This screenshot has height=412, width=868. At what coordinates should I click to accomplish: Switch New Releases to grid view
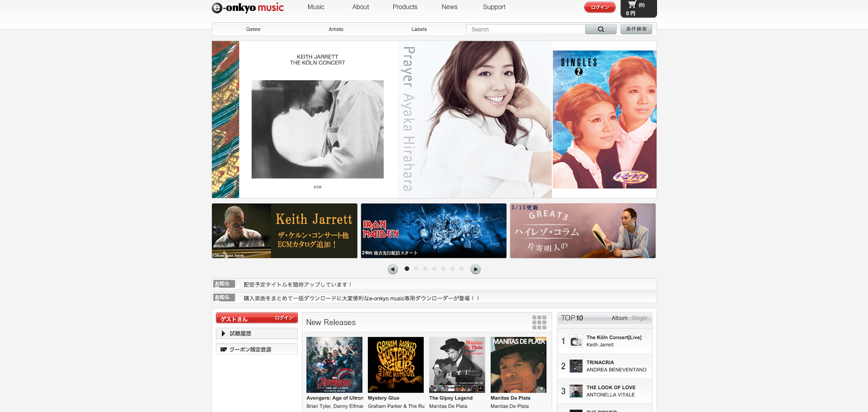tap(539, 322)
